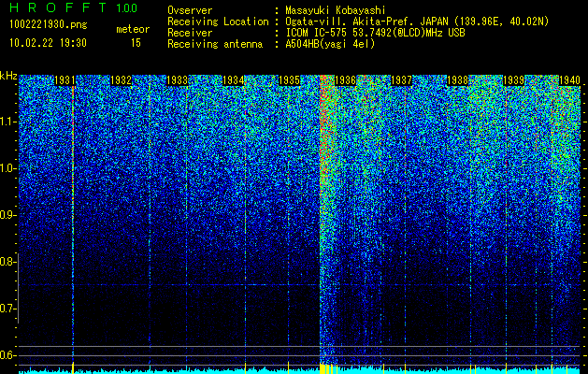
Task: Click the 0.9 frequency axis label
Action: tap(7, 215)
